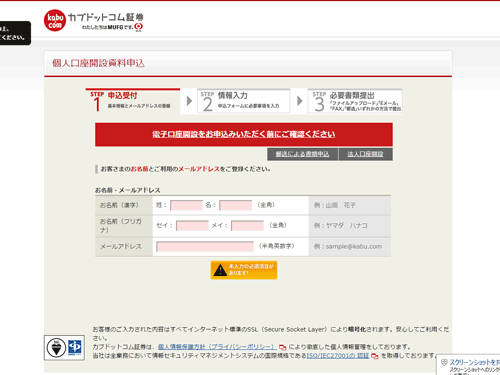500x375 pixels.
Task: Open the red 電子口座開設 confirmation banner link
Action: pyautogui.click(x=244, y=134)
